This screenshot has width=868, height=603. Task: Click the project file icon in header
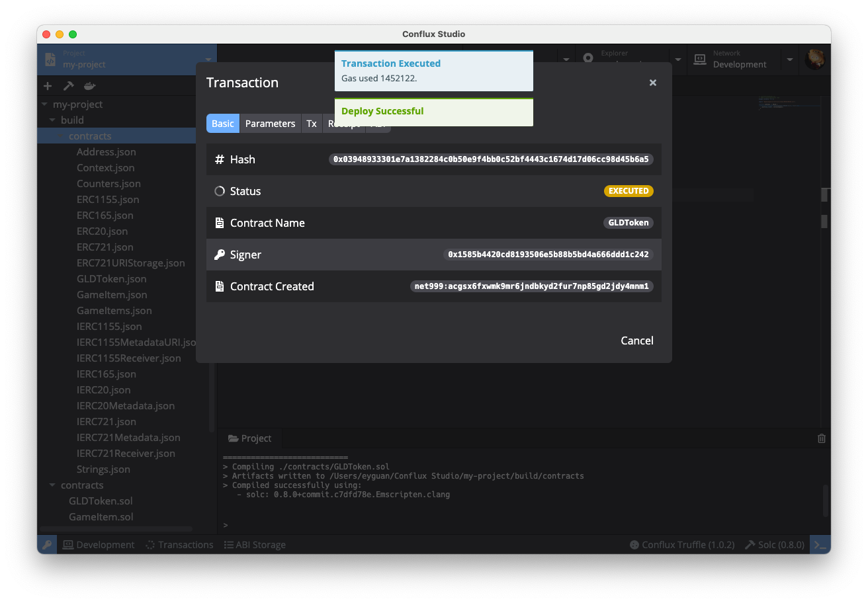tap(50, 60)
